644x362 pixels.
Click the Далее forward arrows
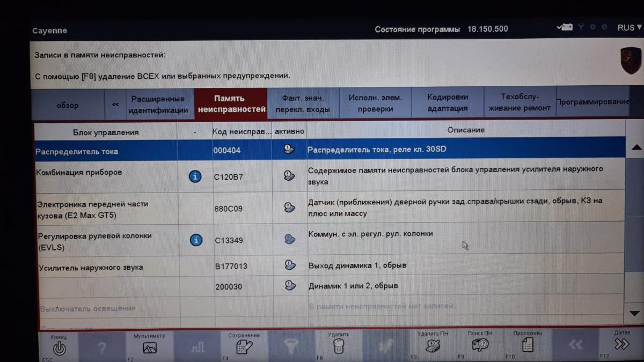pyautogui.click(x=621, y=344)
